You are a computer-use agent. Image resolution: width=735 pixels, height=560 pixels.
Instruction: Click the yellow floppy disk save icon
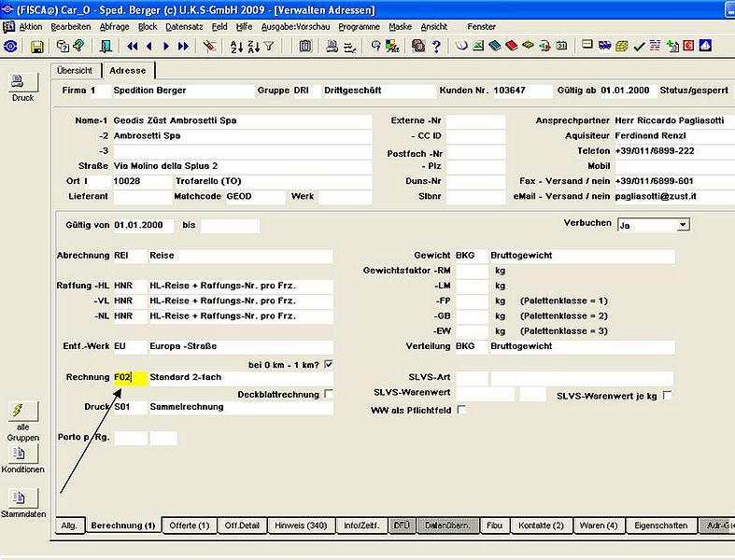point(37,47)
